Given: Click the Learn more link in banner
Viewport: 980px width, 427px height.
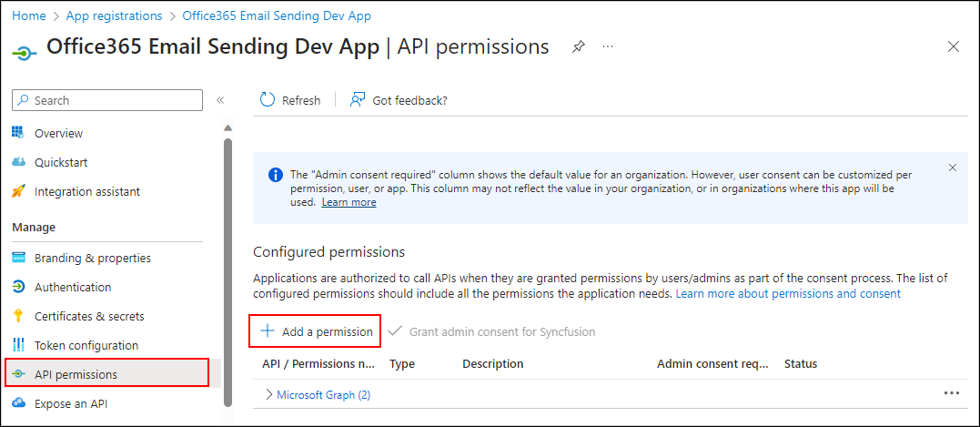Looking at the screenshot, I should [x=349, y=202].
